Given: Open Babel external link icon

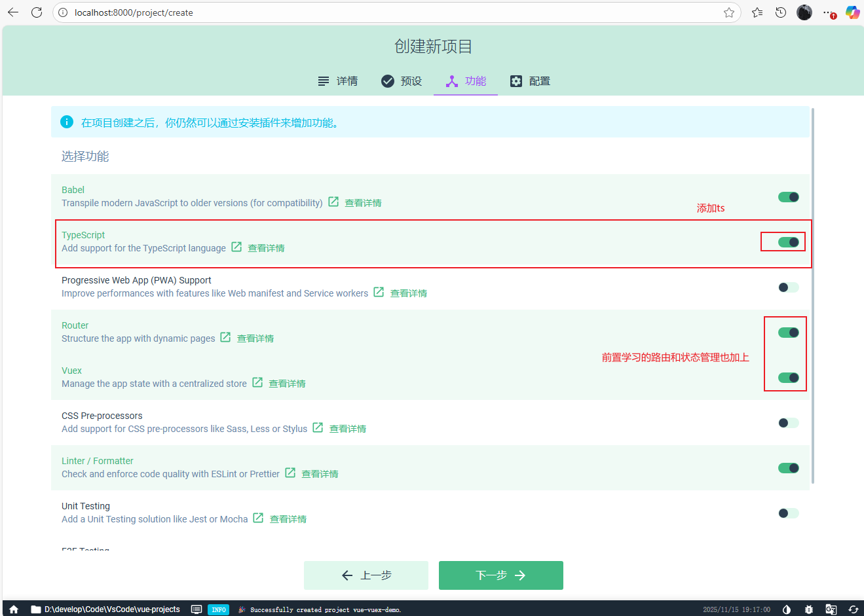Looking at the screenshot, I should [x=333, y=202].
